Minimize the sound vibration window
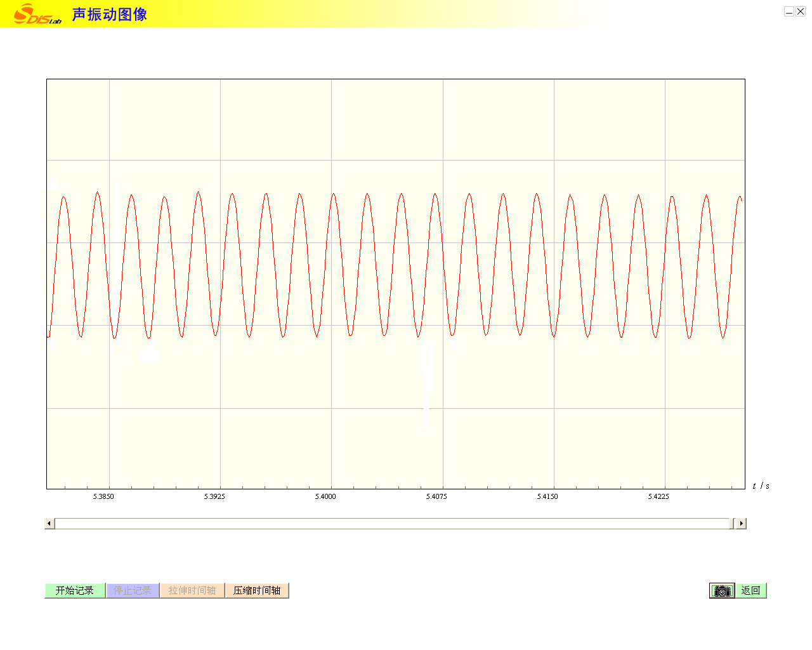Screen dimensions: 812x650 789,11
